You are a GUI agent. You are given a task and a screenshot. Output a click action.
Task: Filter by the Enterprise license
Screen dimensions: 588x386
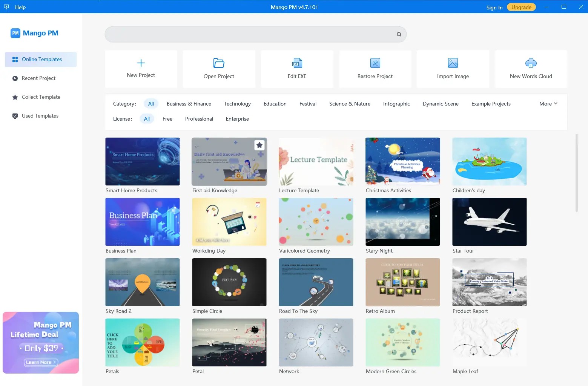[x=237, y=119]
